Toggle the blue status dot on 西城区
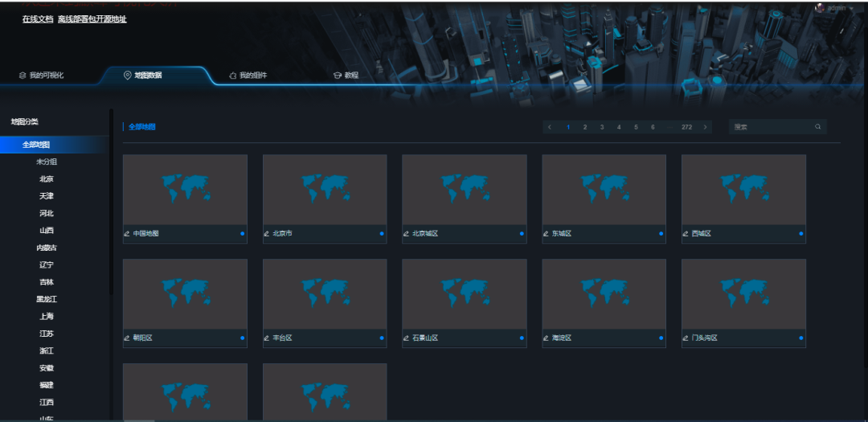The image size is (868, 422). (x=800, y=234)
